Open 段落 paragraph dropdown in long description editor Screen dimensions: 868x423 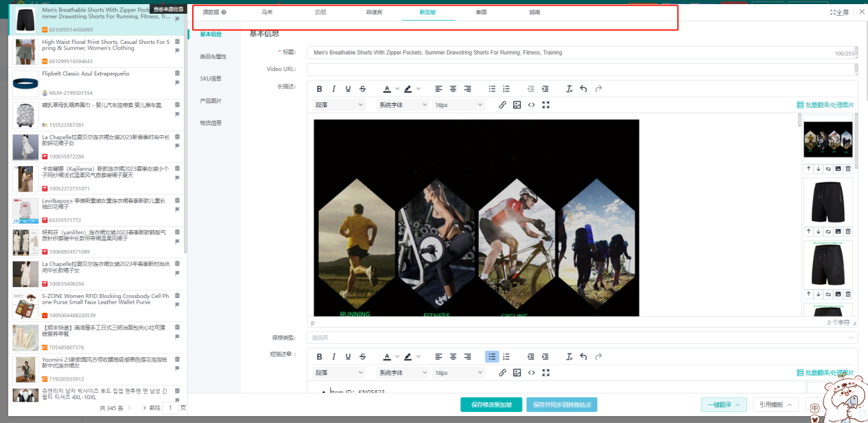[x=339, y=105]
